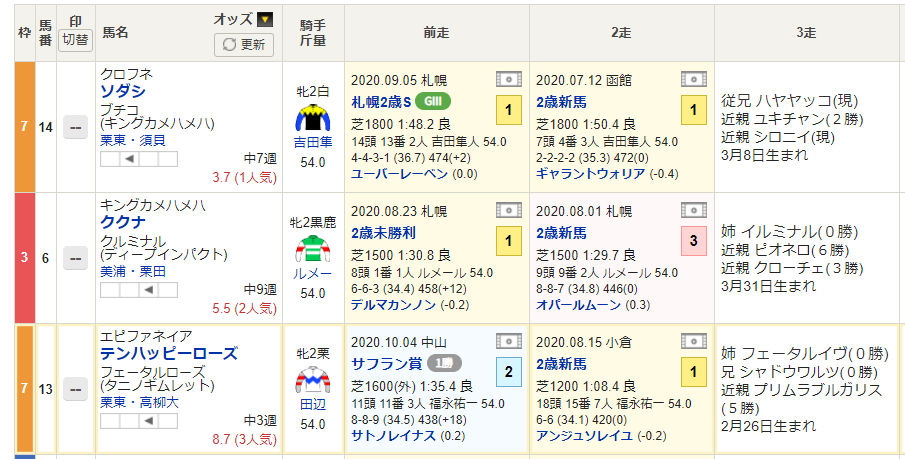This screenshot has height=459, width=905.
Task: Click 3走 column header
Action: pos(806,33)
